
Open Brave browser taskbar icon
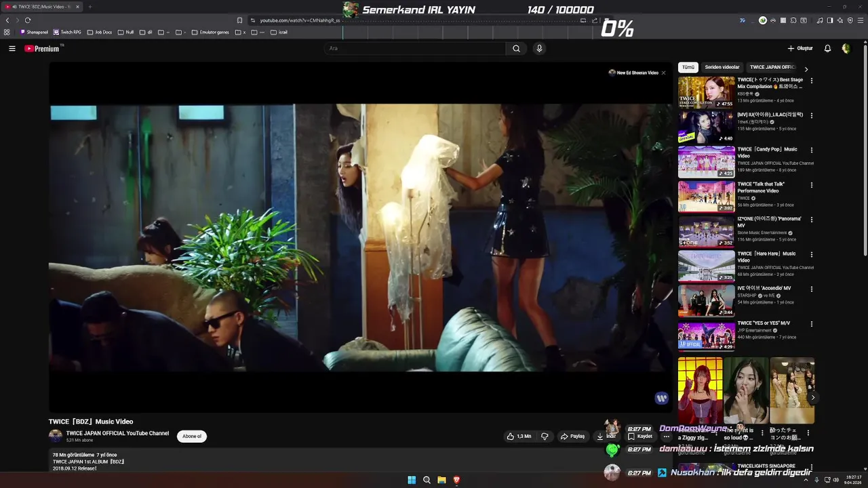456,480
